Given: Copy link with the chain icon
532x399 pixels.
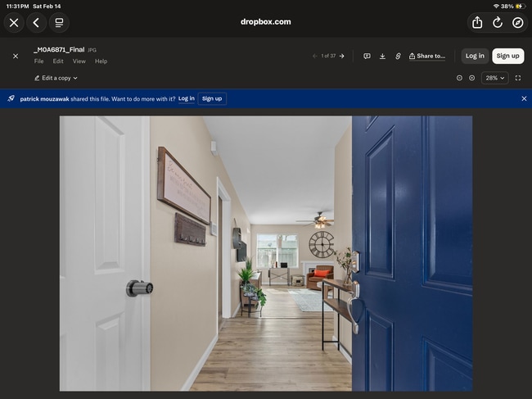Looking at the screenshot, I should (398, 56).
